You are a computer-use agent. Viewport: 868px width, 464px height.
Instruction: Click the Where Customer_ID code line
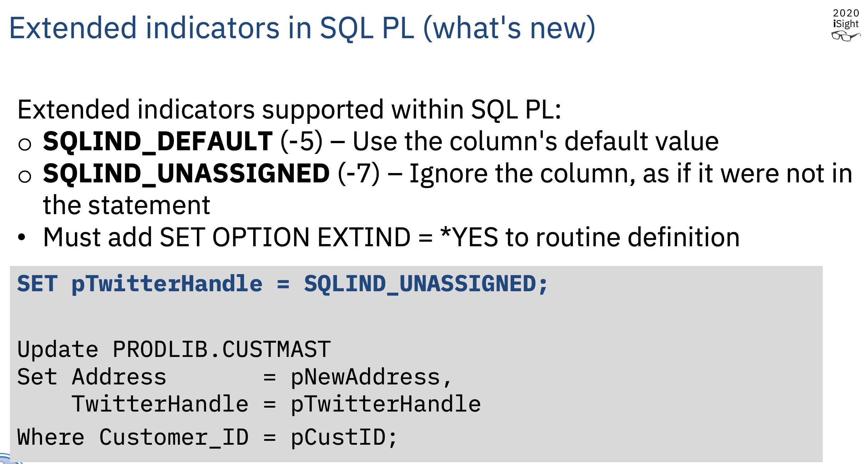(207, 438)
